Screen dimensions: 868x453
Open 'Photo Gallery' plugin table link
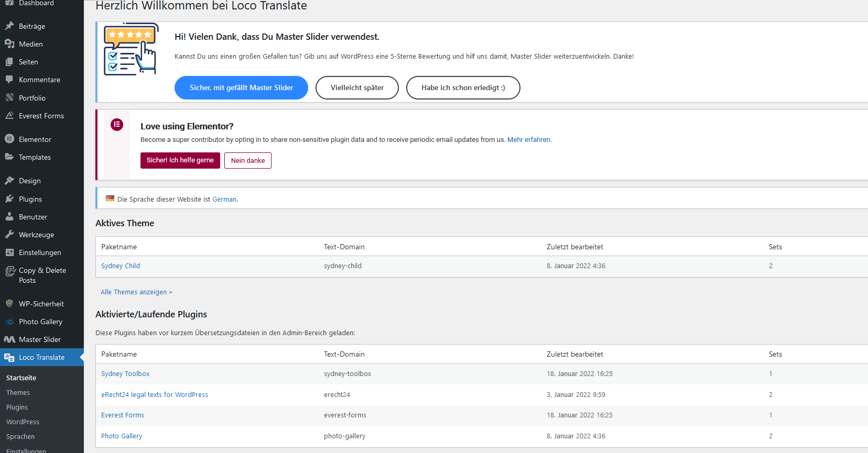click(122, 436)
